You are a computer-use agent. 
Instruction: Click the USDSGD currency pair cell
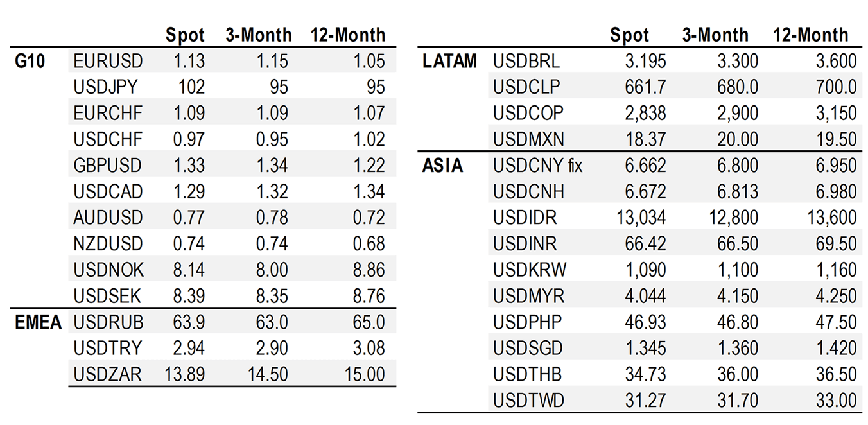click(528, 348)
